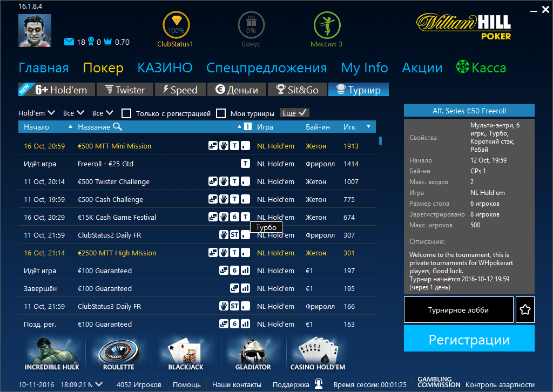Select the Турнир tab
This screenshot has height=392, width=553.
pos(359,90)
